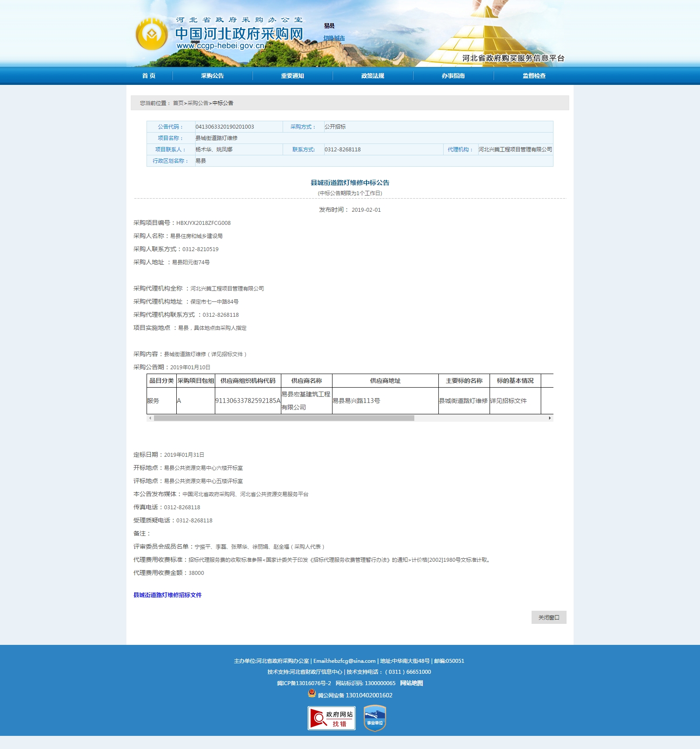700x749 pixels.
Task: Open the 办事指南 menu item
Action: (x=453, y=76)
